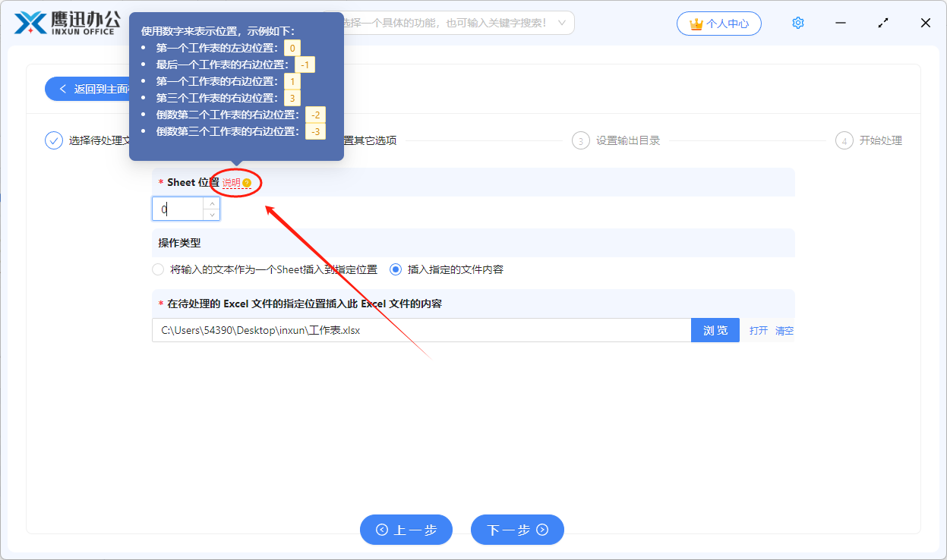947x560 pixels.
Task: Click the crown icon in 个人中心
Action: tap(696, 23)
